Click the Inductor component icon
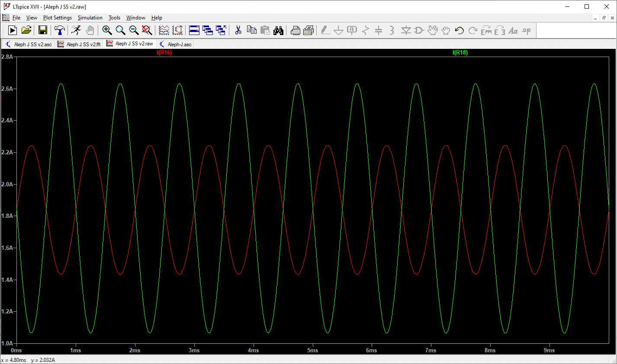The width and height of the screenshot is (617, 364). tap(392, 30)
